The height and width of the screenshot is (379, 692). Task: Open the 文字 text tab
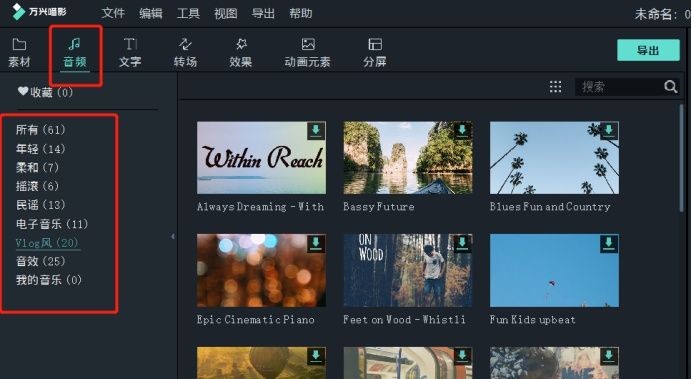(x=130, y=53)
